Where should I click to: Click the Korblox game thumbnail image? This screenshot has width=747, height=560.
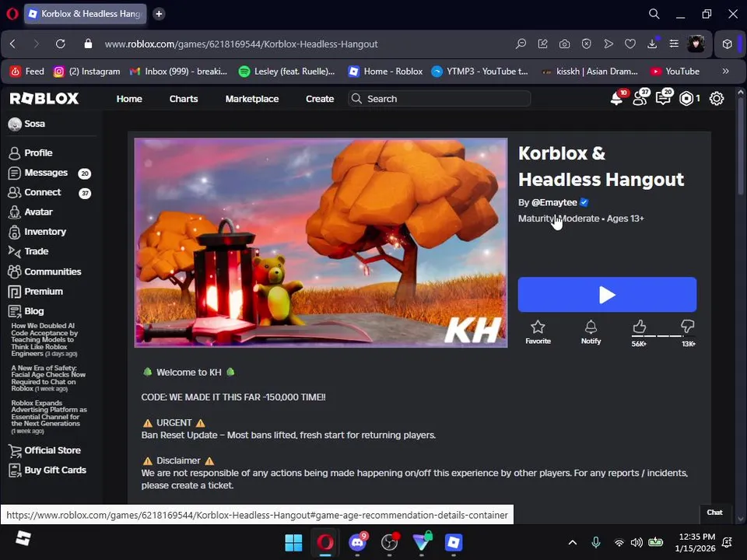[x=321, y=243]
